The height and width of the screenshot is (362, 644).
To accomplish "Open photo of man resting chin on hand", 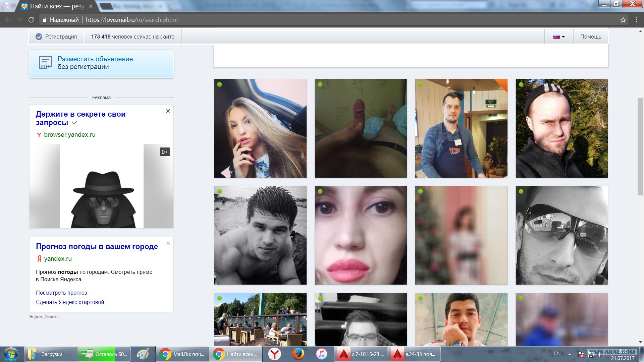I will point(461,319).
